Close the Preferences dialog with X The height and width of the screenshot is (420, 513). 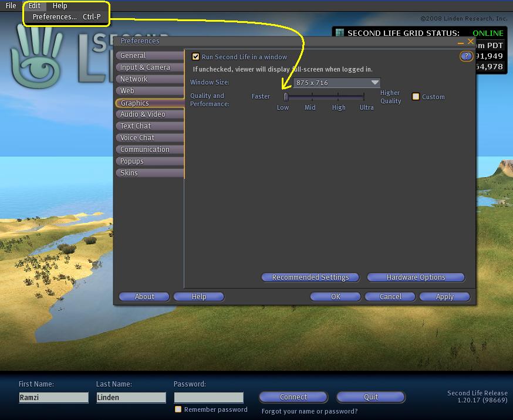470,42
